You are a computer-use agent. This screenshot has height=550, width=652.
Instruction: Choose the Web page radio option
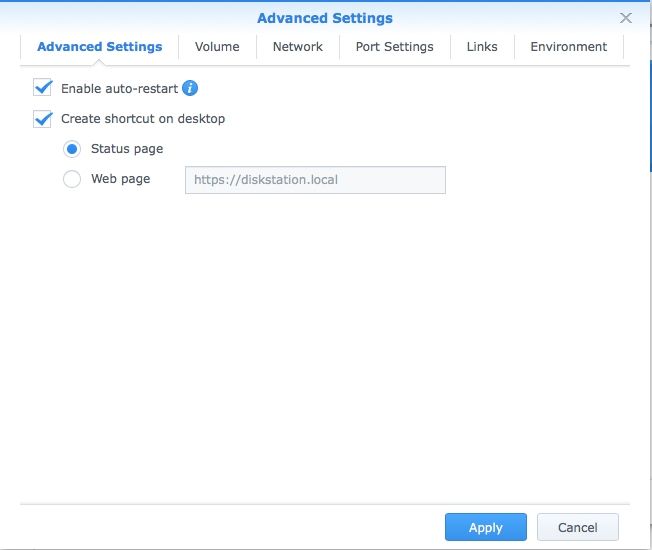(72, 179)
